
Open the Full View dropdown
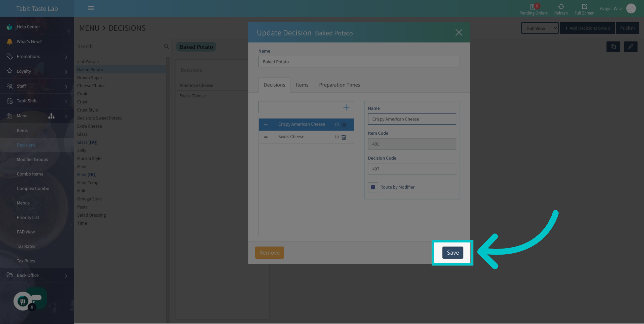tap(540, 28)
